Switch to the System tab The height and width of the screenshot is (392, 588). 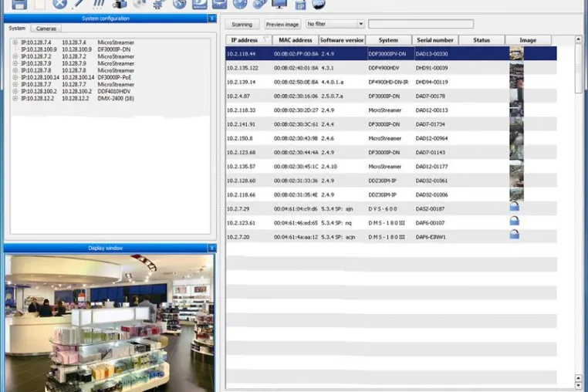(x=17, y=29)
